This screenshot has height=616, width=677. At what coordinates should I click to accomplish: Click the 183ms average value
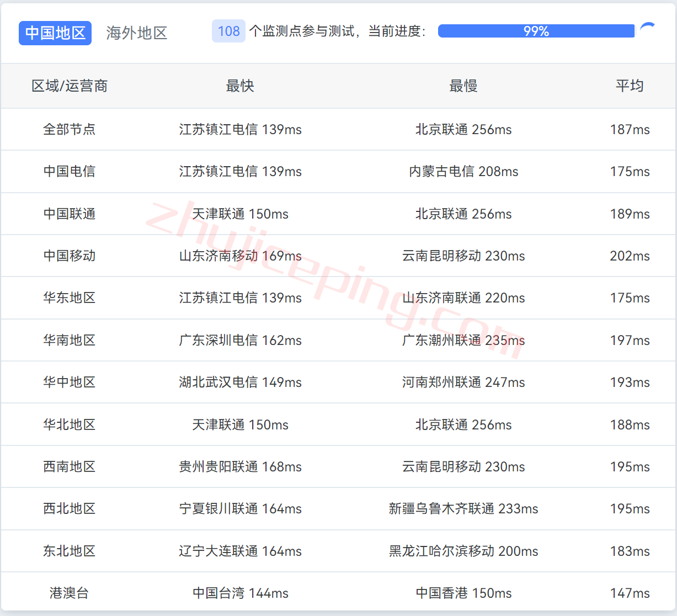point(630,551)
